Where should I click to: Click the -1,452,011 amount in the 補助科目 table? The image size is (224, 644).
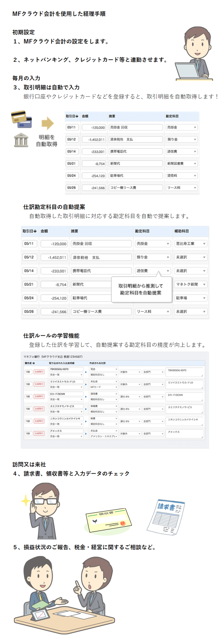coord(54,257)
